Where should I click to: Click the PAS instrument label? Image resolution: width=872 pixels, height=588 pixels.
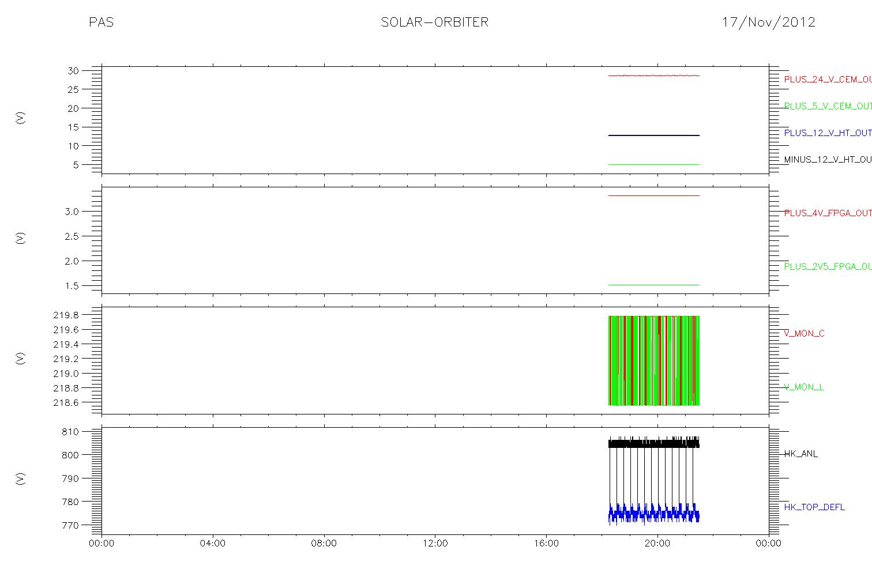point(101,22)
